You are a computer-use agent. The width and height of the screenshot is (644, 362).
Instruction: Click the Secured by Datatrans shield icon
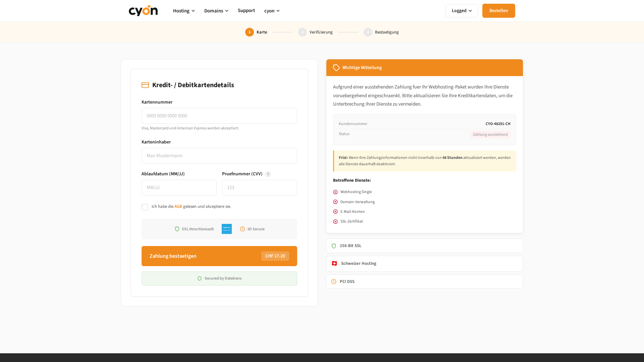coord(200,279)
